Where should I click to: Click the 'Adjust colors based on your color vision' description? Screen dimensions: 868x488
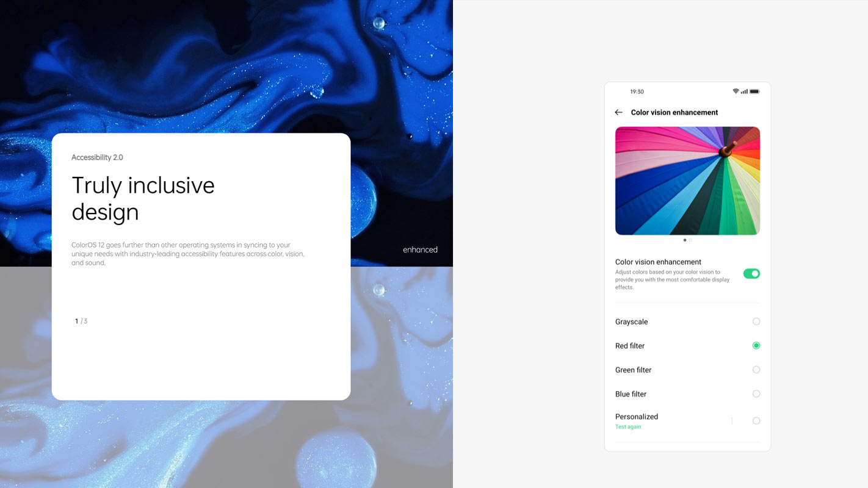(x=671, y=279)
